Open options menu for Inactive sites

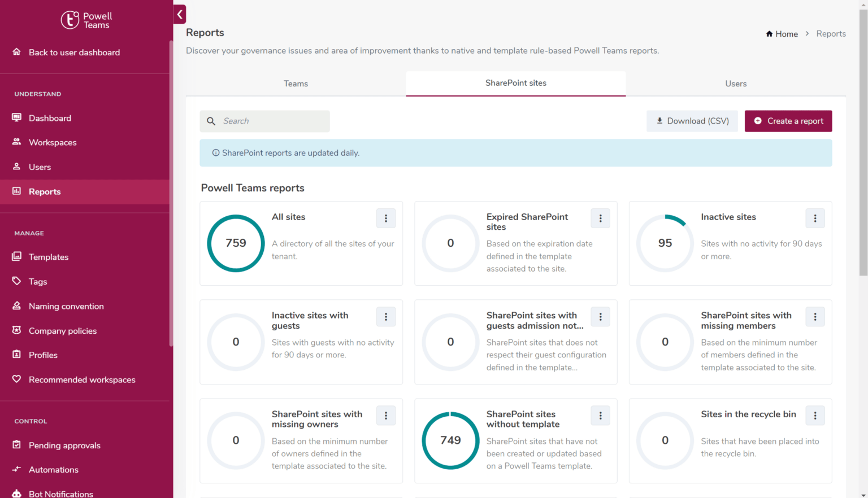pyautogui.click(x=815, y=219)
